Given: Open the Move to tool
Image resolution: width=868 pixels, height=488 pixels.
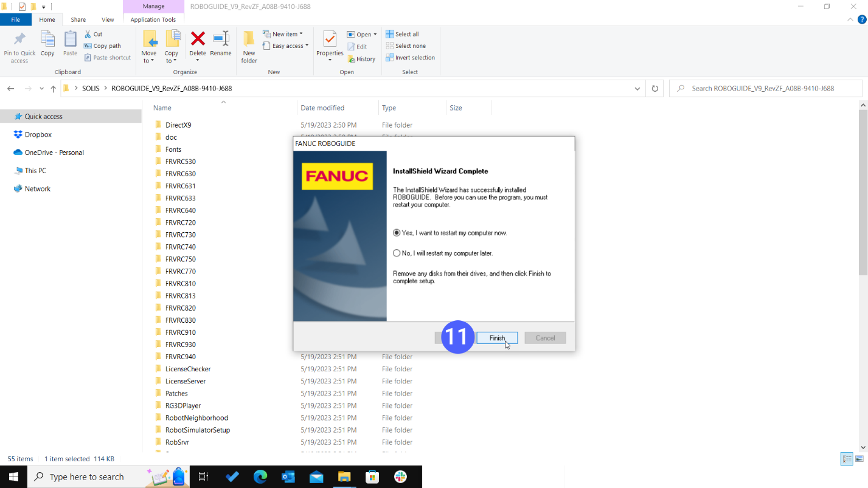Looking at the screenshot, I should 149,46.
